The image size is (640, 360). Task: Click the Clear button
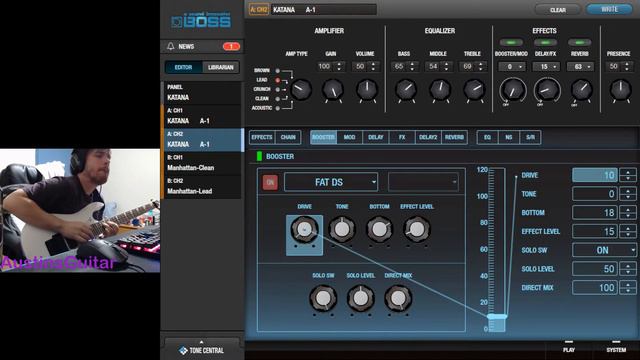[558, 10]
